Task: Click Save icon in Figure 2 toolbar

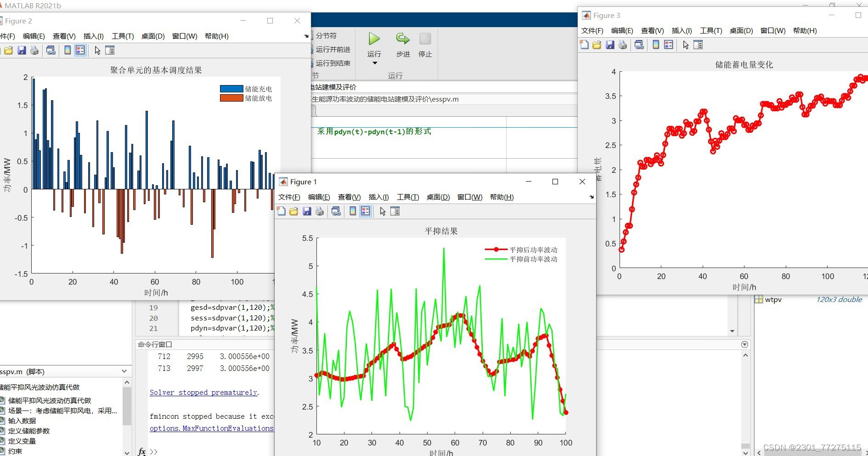Action: pos(22,51)
